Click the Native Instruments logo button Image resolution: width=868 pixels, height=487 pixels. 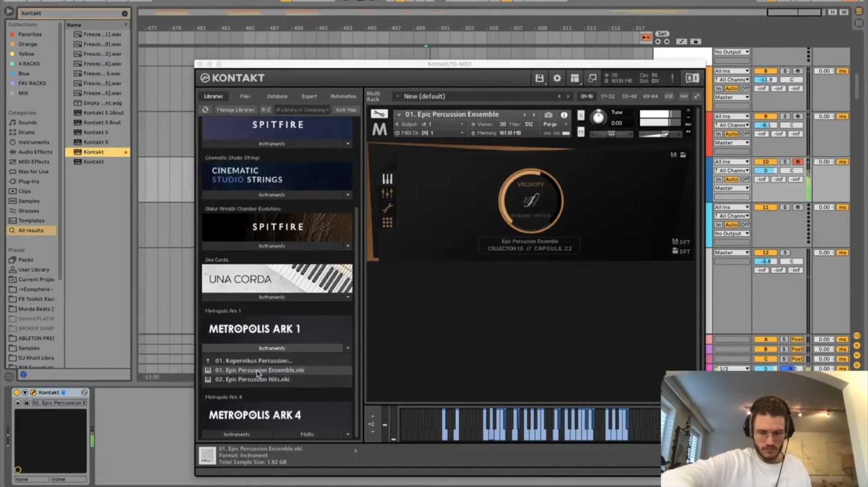[692, 78]
